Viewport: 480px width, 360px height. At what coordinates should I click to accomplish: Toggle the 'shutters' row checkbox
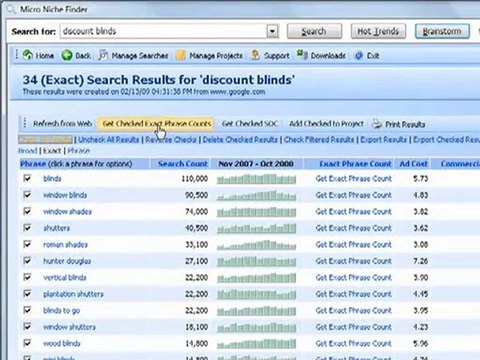(27, 228)
